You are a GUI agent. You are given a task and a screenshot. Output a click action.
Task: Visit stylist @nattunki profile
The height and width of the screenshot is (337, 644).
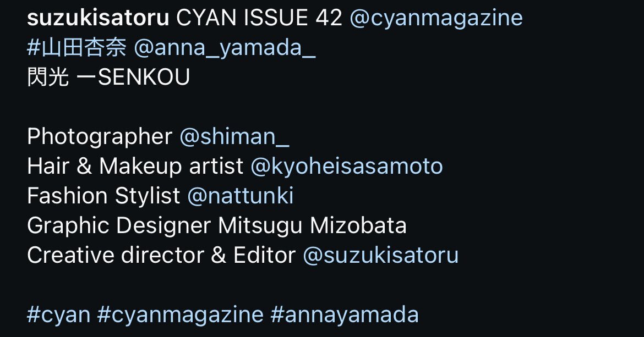point(241,196)
